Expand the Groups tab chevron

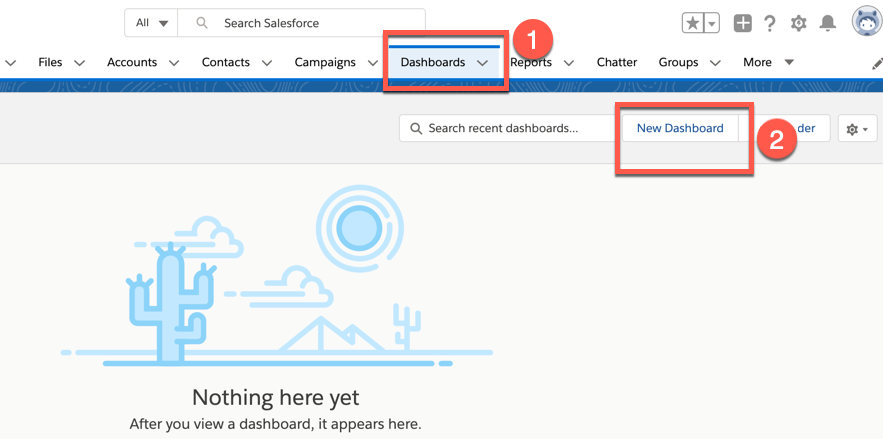(x=715, y=63)
